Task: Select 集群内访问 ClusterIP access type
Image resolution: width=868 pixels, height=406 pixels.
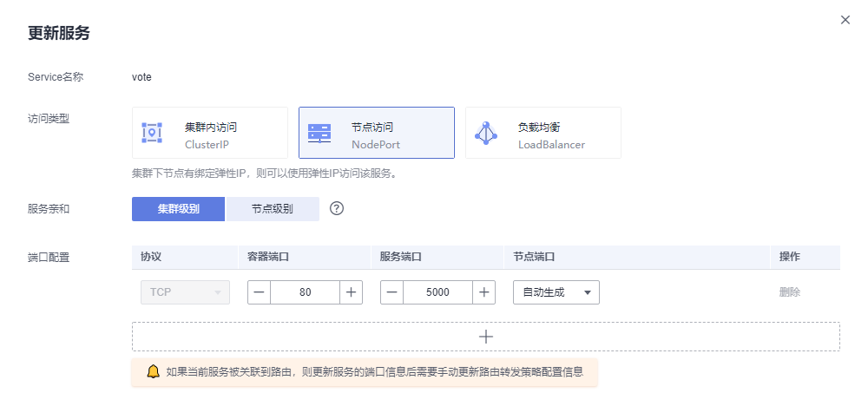Action: (210, 133)
